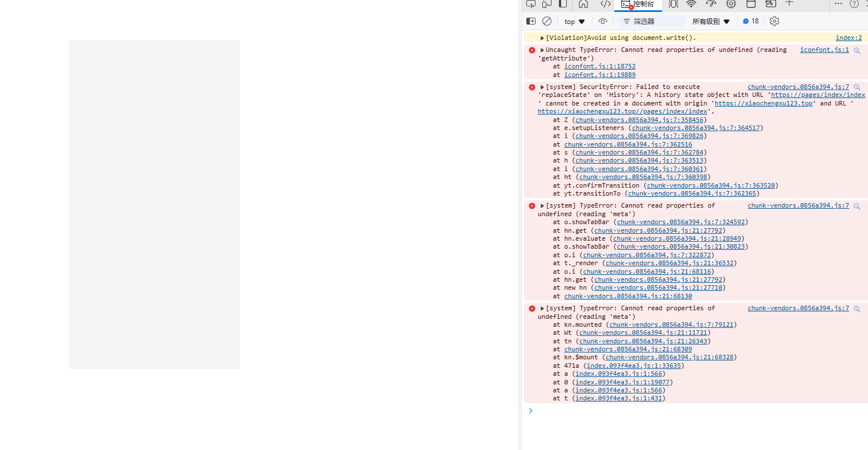Open source link right of SecurityError header

point(798,87)
